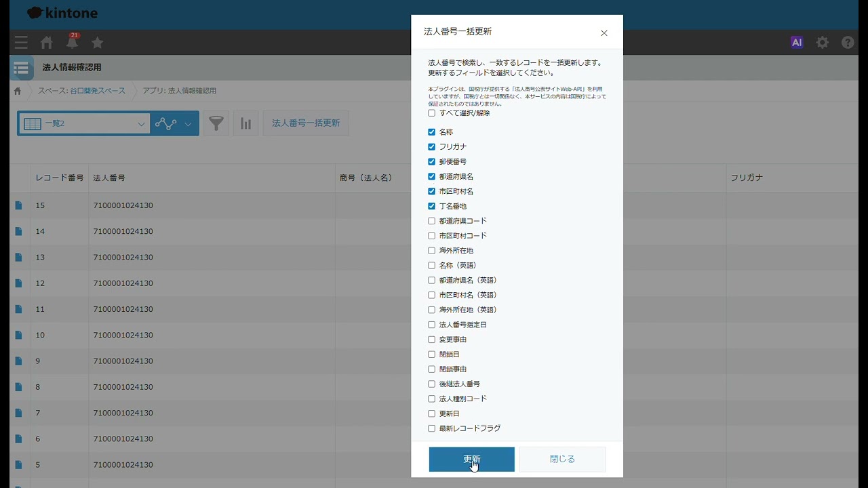
Task: Check the 最新レコードフラグ checkbox
Action: tap(431, 428)
